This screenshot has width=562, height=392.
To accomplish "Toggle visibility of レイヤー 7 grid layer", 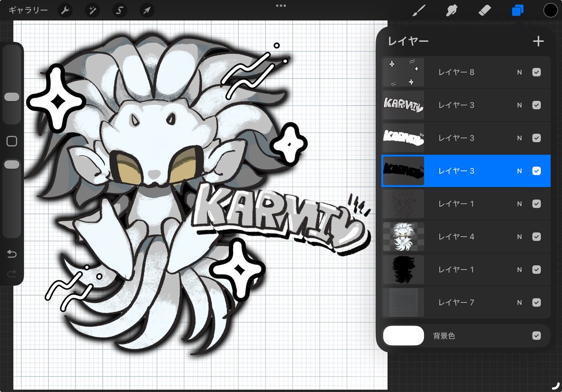I will [x=537, y=303].
